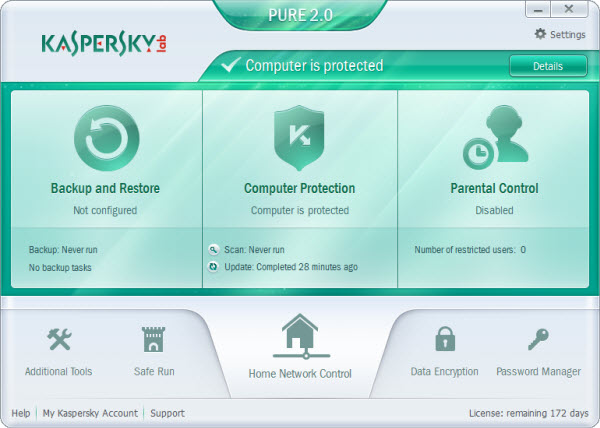Click License remaining 172 days text

click(528, 413)
